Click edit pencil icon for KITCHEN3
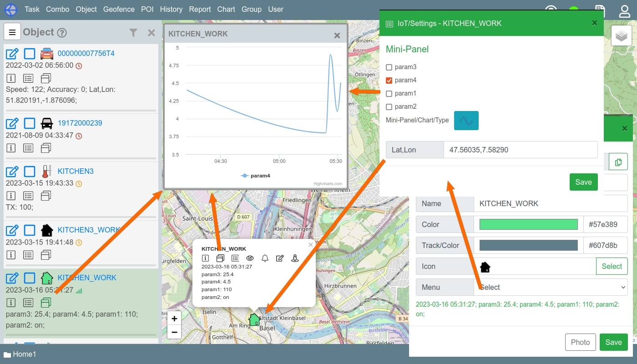Screen dimensions: 637x364 [x=12, y=172]
